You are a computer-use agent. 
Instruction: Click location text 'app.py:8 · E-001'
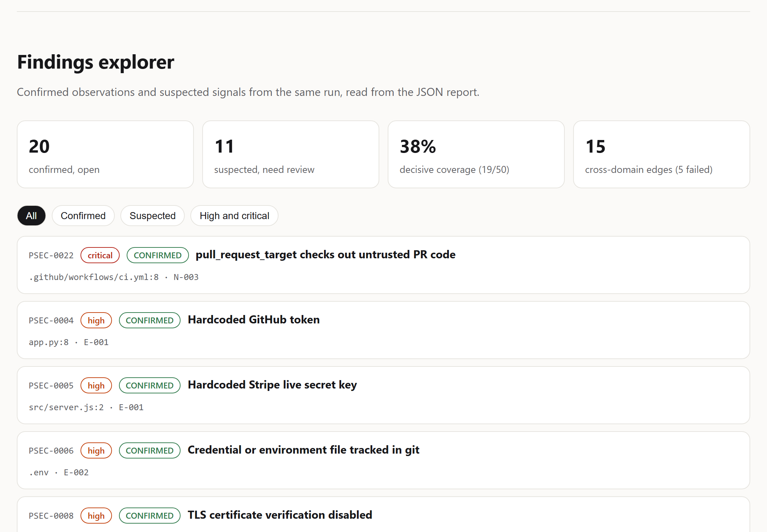tap(69, 342)
